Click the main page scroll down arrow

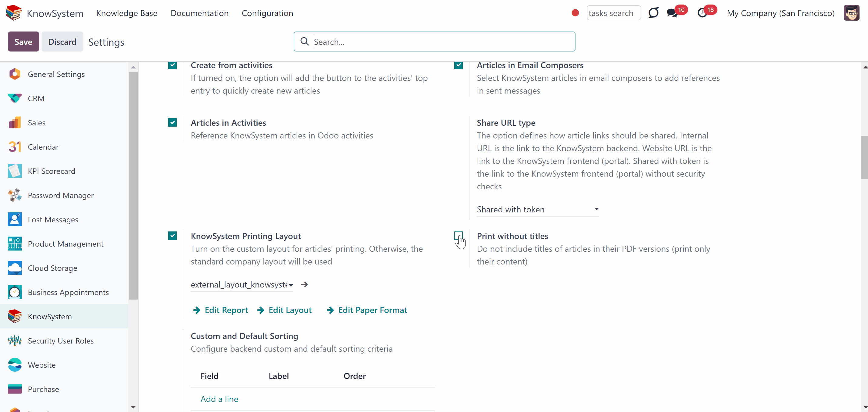pyautogui.click(x=865, y=407)
